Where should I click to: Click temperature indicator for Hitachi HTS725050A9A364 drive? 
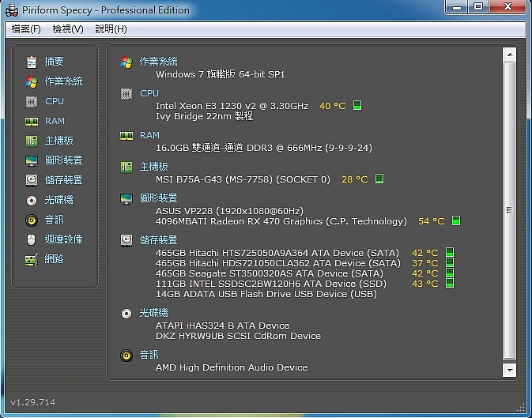(x=450, y=252)
